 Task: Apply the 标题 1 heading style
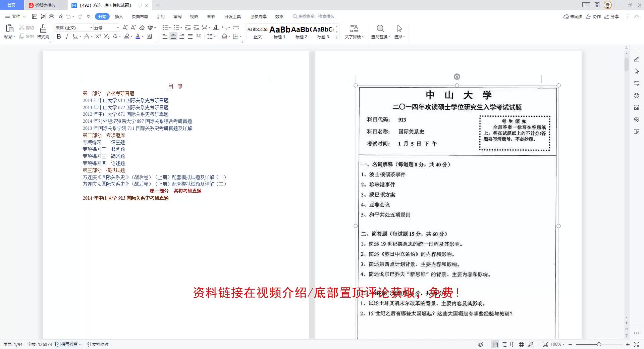coord(279,32)
